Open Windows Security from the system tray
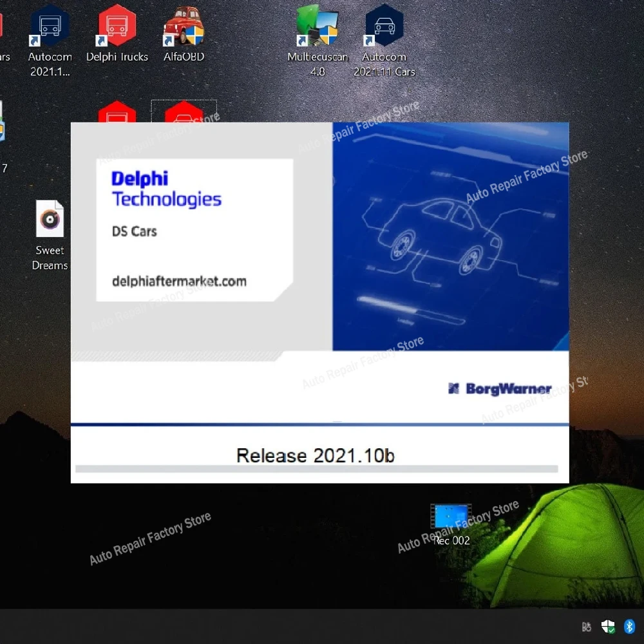 tap(607, 625)
